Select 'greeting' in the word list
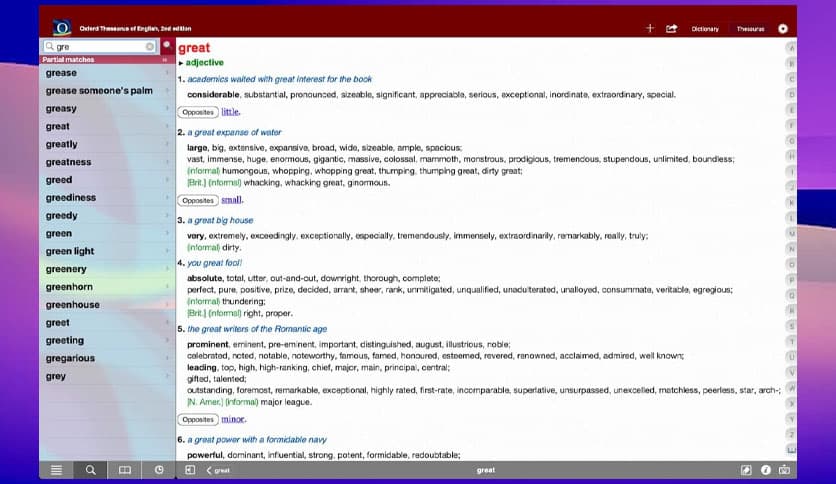Image resolution: width=836 pixels, height=484 pixels. tap(107, 340)
